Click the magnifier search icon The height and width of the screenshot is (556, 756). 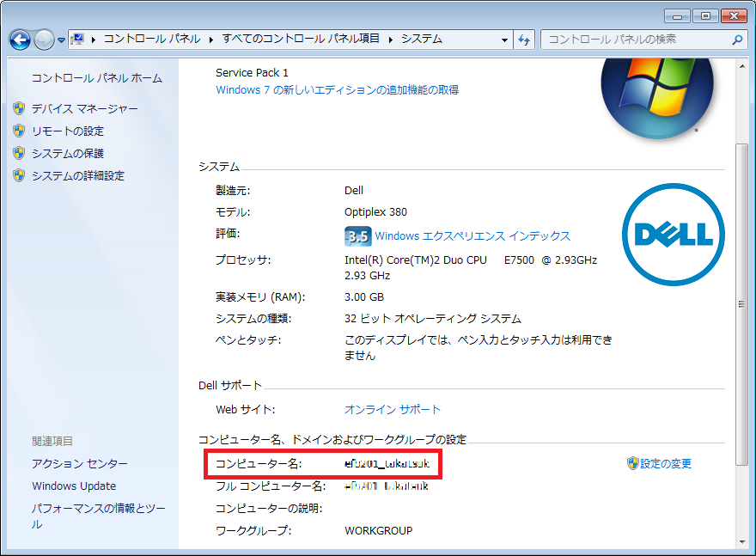coord(737,40)
